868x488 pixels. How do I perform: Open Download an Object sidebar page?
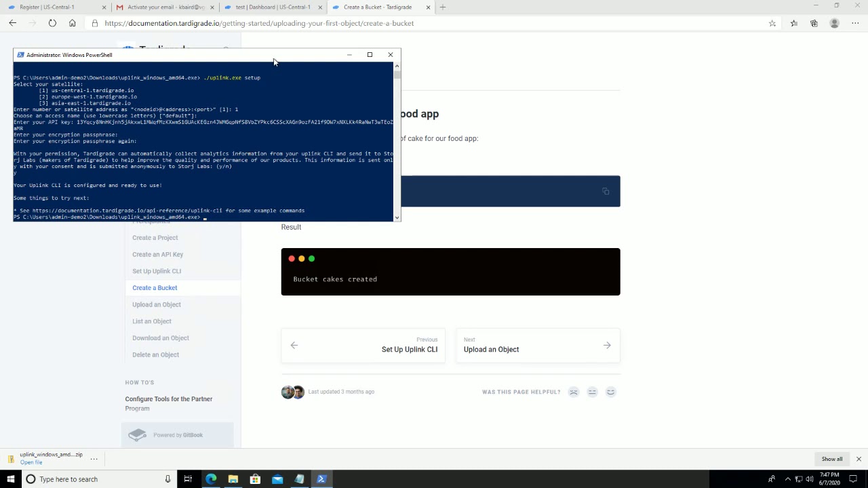click(161, 338)
